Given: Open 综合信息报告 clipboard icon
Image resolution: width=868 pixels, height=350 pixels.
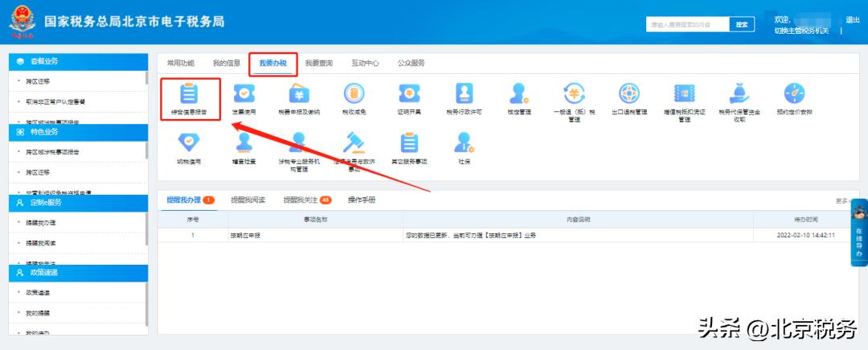Looking at the screenshot, I should click(189, 93).
